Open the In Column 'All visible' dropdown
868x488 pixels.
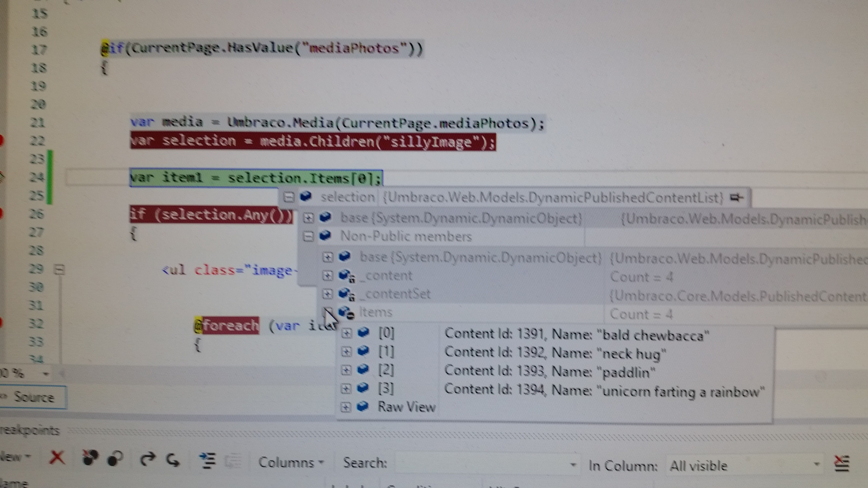[744, 466]
